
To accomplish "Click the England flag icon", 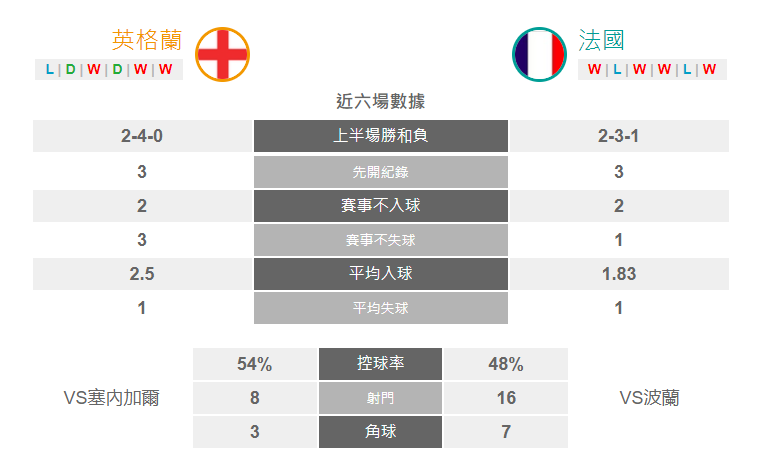I will point(222,54).
